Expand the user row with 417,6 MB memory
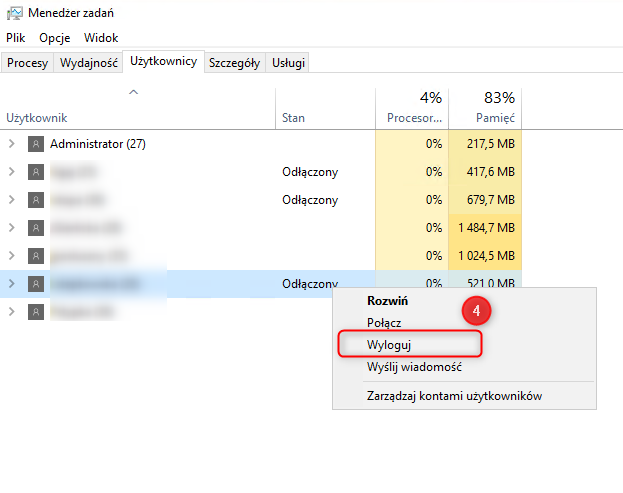Viewport: 623px width, 493px height. point(12,172)
